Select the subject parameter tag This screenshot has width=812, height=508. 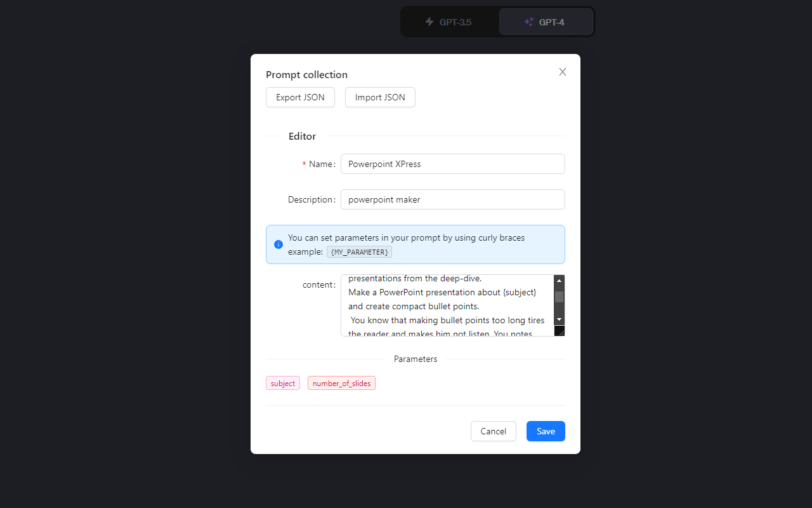pos(282,383)
